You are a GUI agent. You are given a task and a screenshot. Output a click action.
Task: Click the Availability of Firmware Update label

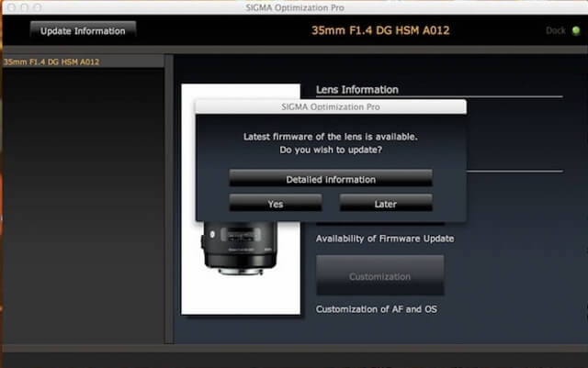tap(385, 239)
